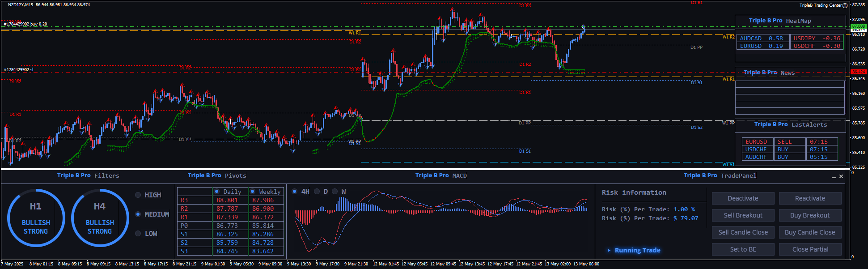
Task: Click the H4 bullish strong gauge
Action: pos(100,218)
